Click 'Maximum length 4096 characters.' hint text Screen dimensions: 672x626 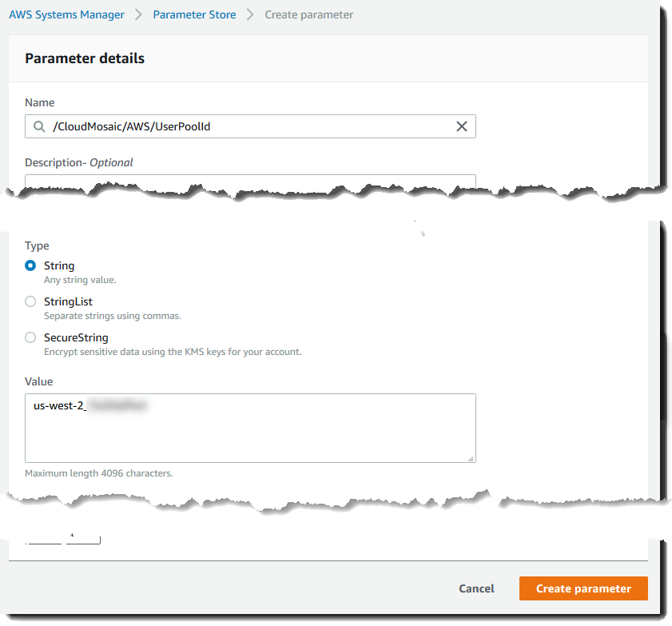click(99, 473)
